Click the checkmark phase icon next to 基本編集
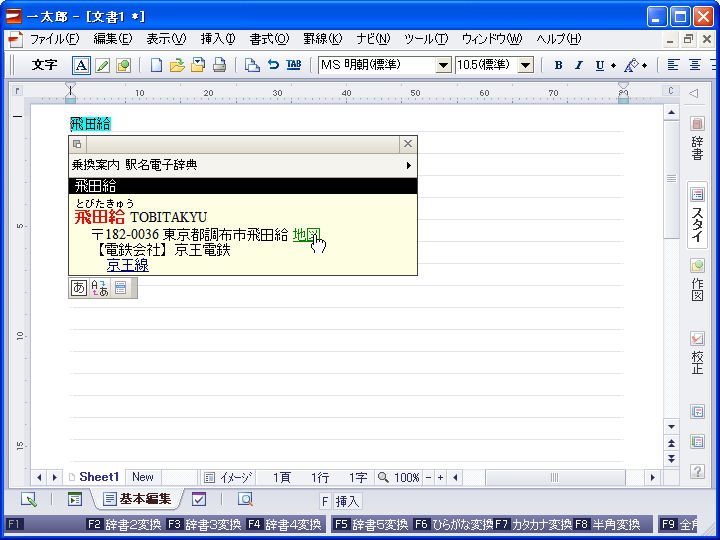Viewport: 720px width, 540px height. coord(199,499)
